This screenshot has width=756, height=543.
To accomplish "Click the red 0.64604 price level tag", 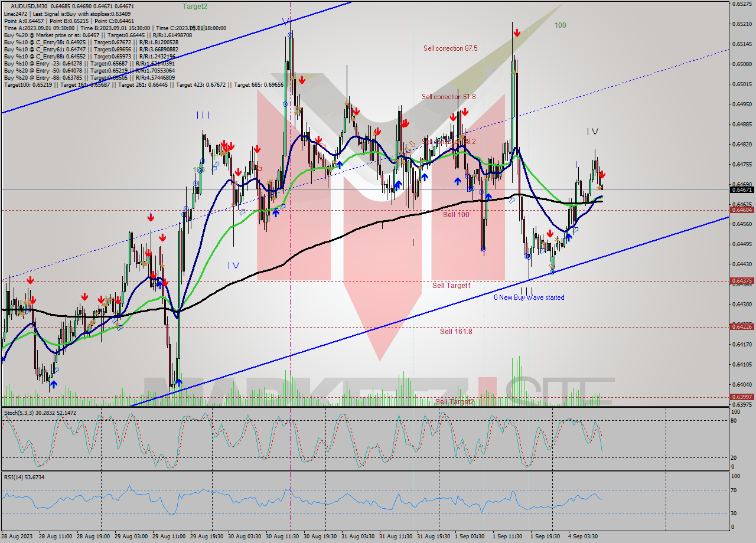I will click(742, 210).
